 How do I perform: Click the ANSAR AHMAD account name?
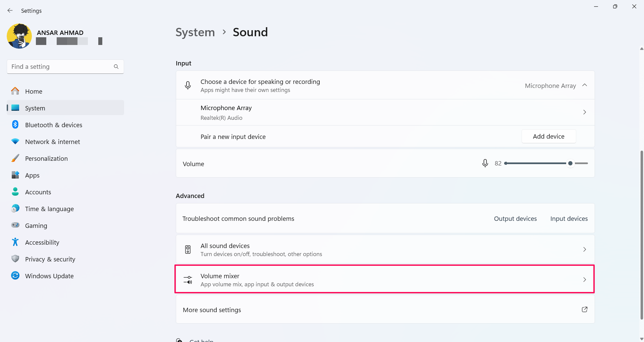[x=60, y=33]
